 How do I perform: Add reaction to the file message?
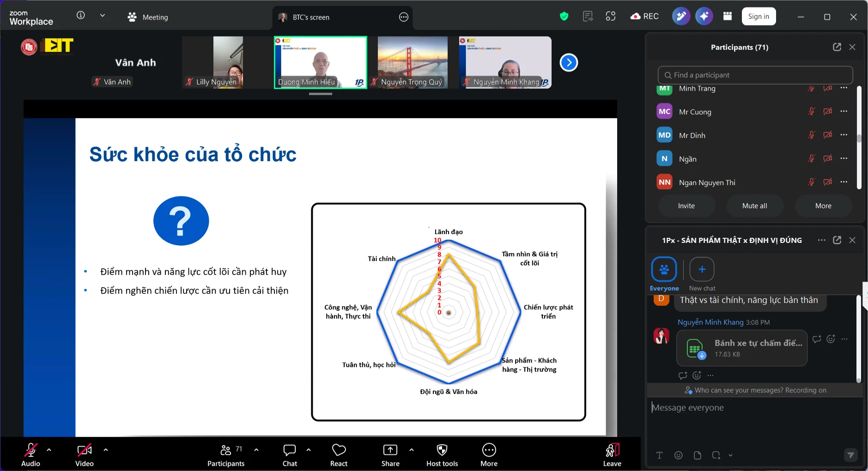(x=831, y=339)
